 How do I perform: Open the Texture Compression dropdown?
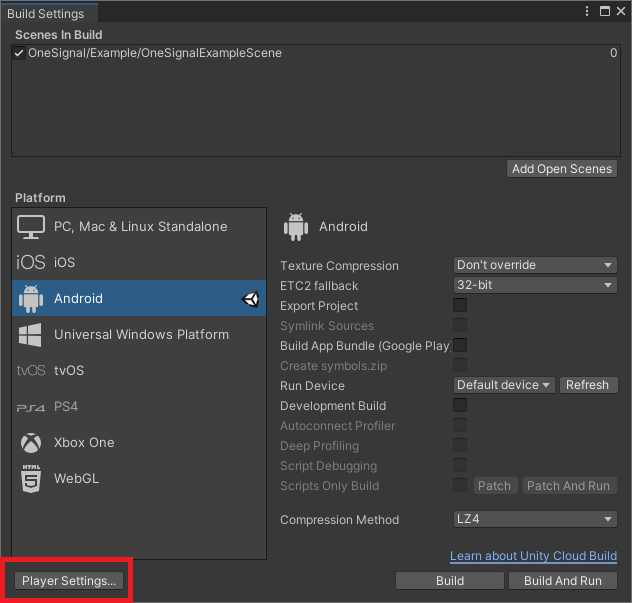tap(535, 265)
